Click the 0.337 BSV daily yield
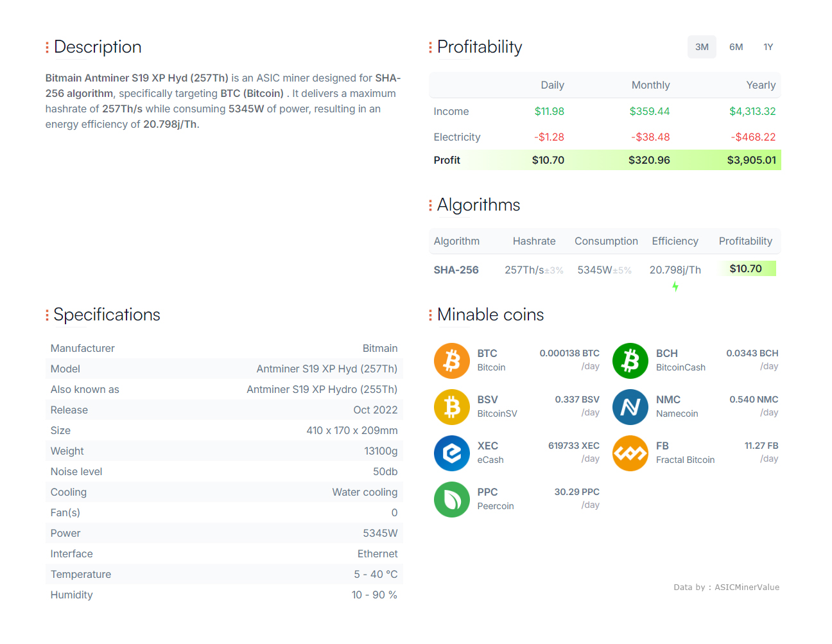The width and height of the screenshot is (832, 644). click(577, 399)
